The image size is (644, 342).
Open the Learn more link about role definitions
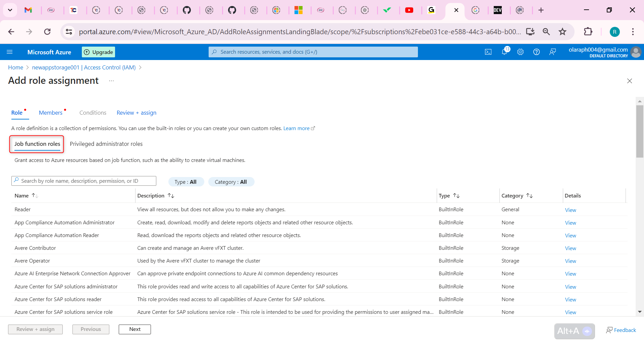click(x=297, y=128)
